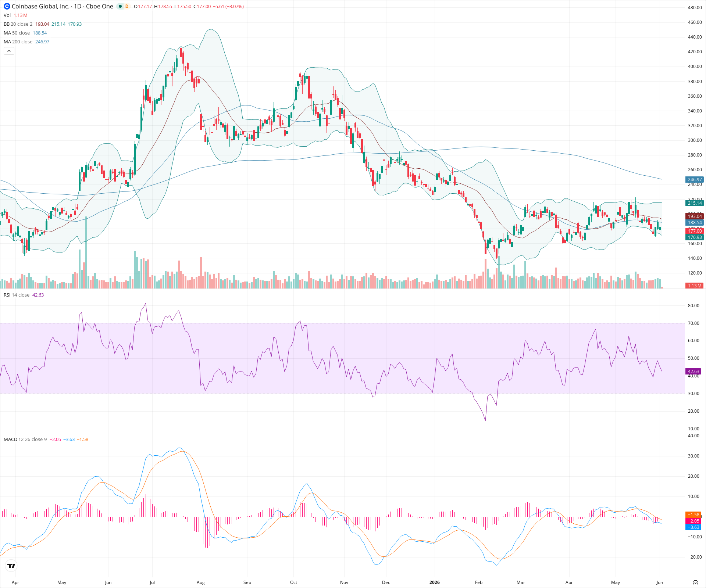
Task: Click the 300.00 price scale label
Action: (x=695, y=140)
